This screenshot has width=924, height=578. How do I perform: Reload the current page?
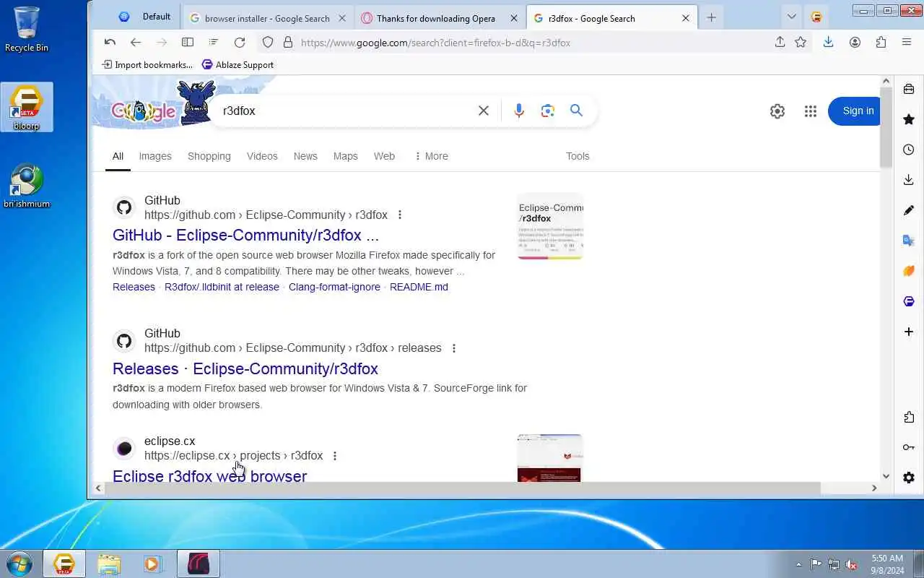click(240, 43)
